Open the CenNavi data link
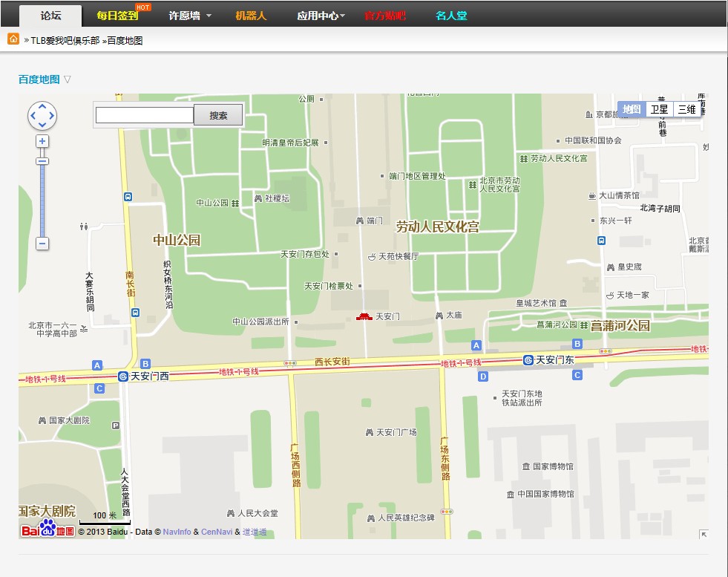This screenshot has width=728, height=577. (217, 532)
